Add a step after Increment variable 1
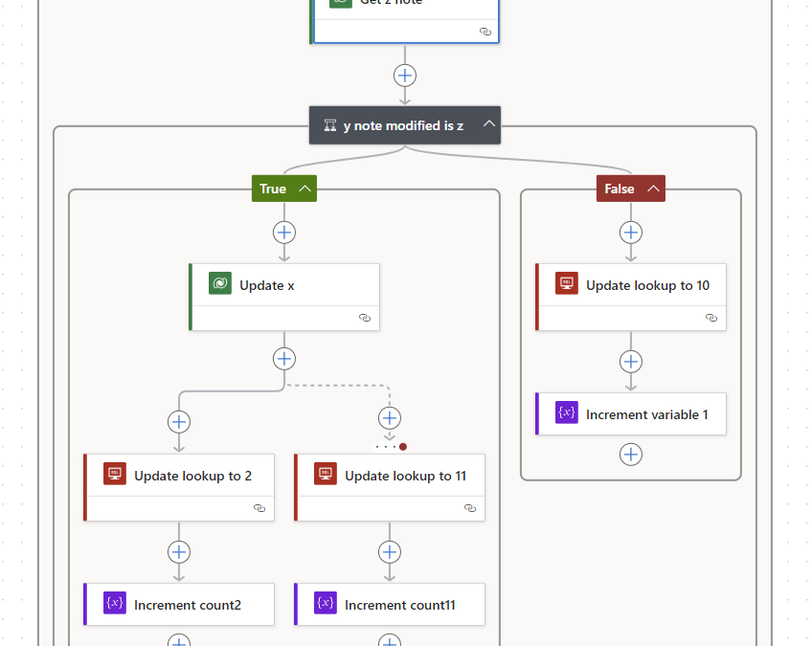 [x=631, y=454]
